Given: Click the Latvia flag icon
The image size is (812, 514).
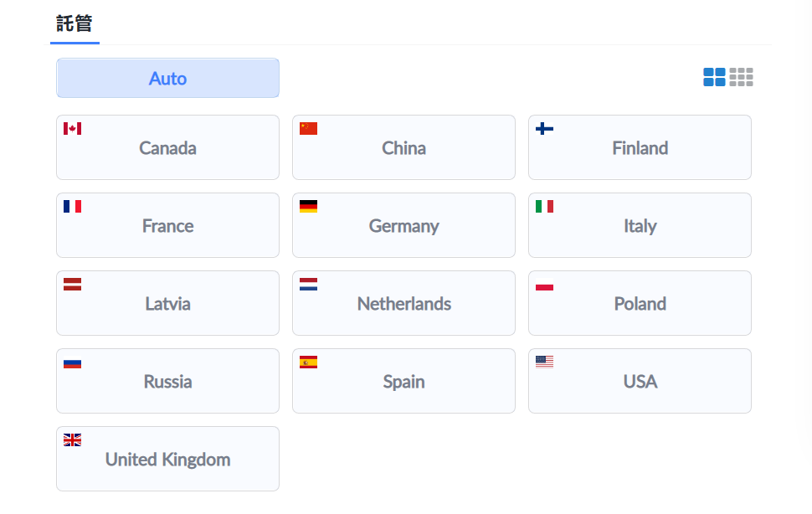Looking at the screenshot, I should pos(72,285).
